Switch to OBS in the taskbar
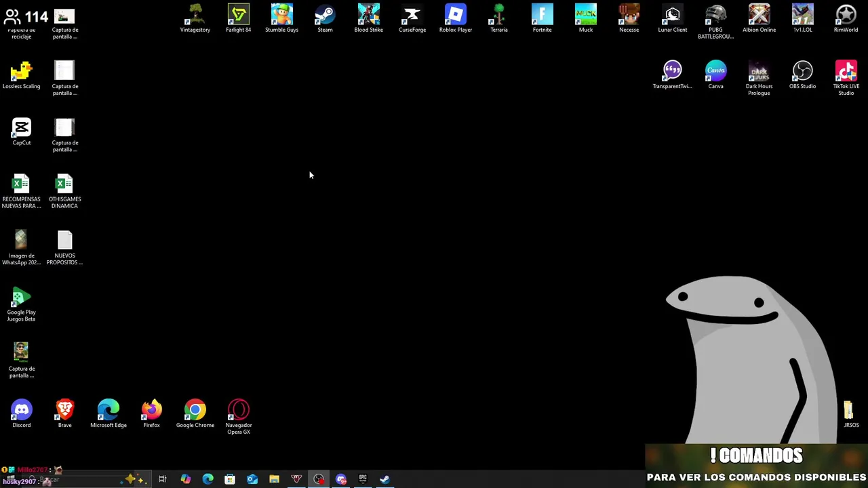Image resolution: width=868 pixels, height=488 pixels. (319, 479)
